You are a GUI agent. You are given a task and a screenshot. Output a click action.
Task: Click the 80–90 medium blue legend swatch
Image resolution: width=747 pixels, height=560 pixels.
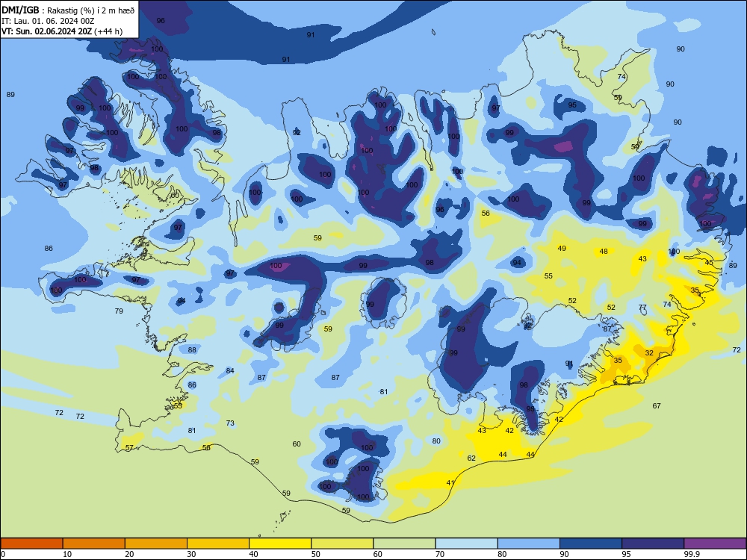pos(529,544)
